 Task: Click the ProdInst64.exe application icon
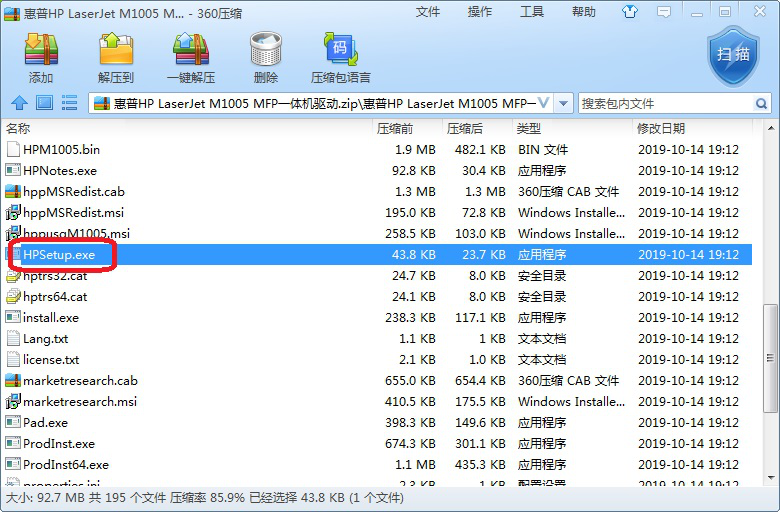[13, 464]
